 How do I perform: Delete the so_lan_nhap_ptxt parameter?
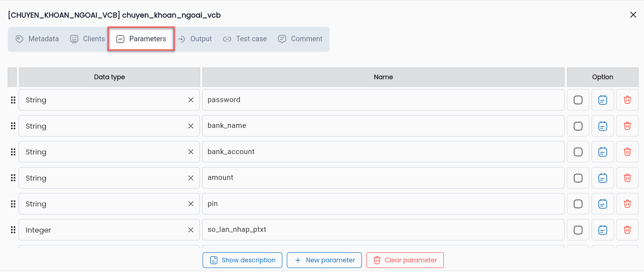coord(627,230)
